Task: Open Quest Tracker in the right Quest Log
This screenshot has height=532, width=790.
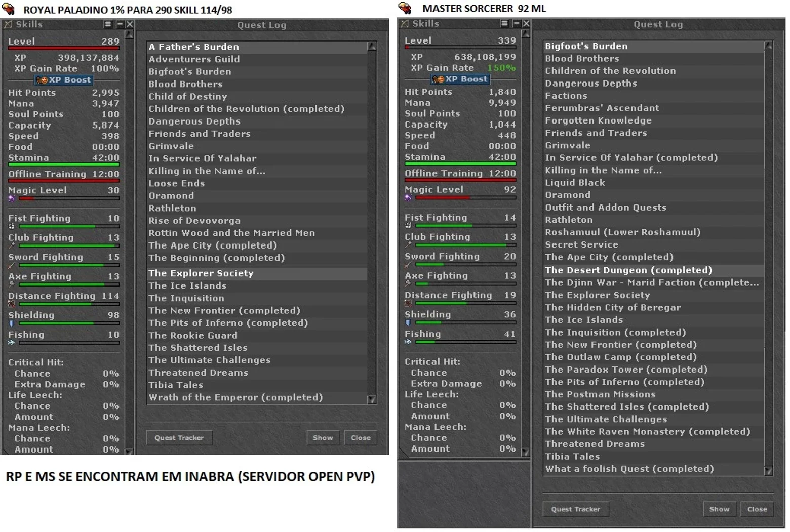Action: (576, 509)
